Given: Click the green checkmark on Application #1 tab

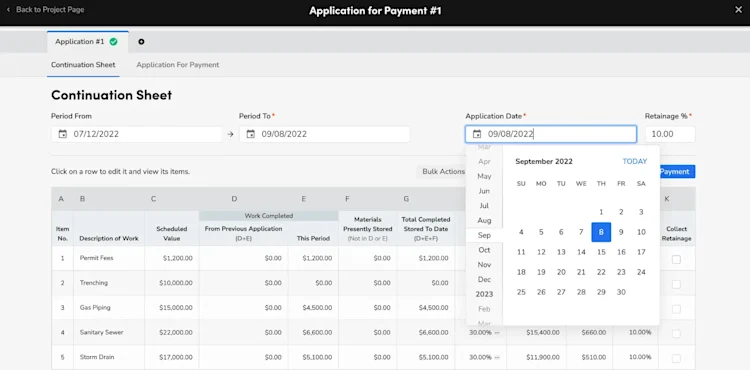Looking at the screenshot, I should 113,42.
